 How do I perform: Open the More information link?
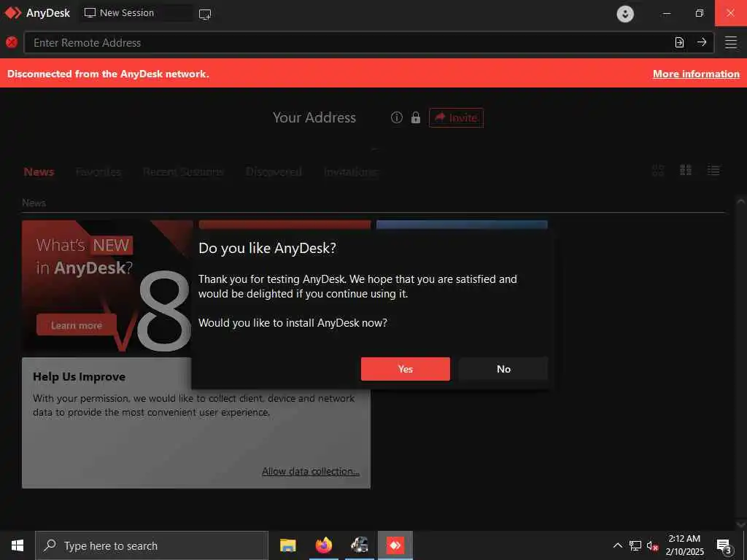(696, 74)
